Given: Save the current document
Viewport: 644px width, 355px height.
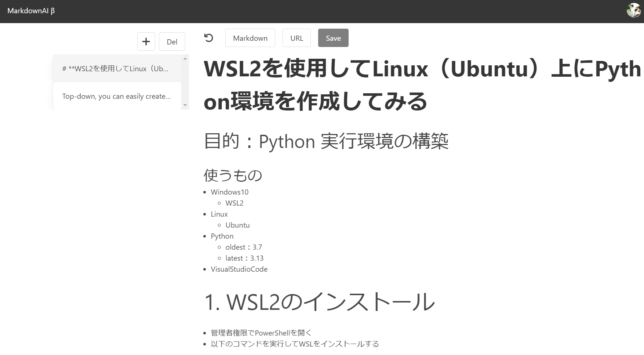Looking at the screenshot, I should (x=333, y=37).
